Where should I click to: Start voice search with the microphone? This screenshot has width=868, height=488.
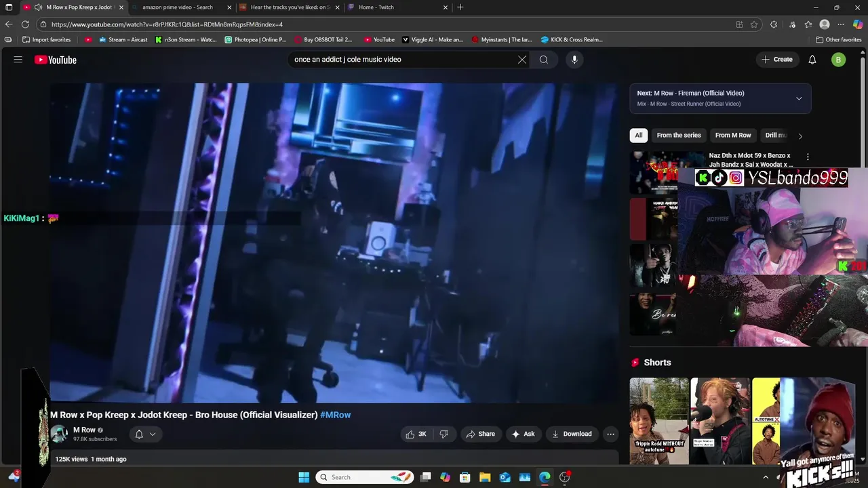point(574,60)
